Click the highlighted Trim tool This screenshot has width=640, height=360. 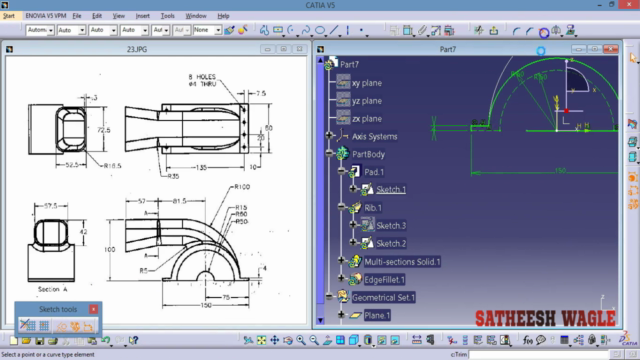click(x=544, y=32)
